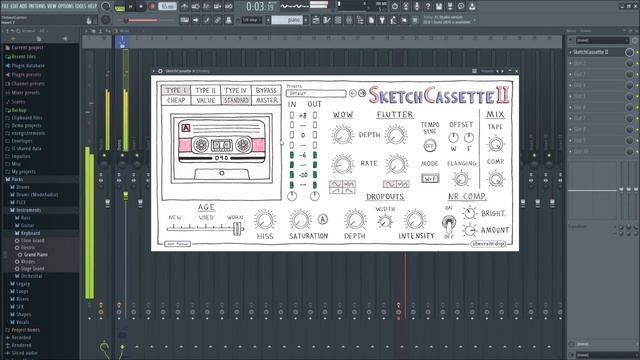Screen dimensions: 640x360
Task: Click the NR Comp BRIGHT knob
Action: pos(469,213)
